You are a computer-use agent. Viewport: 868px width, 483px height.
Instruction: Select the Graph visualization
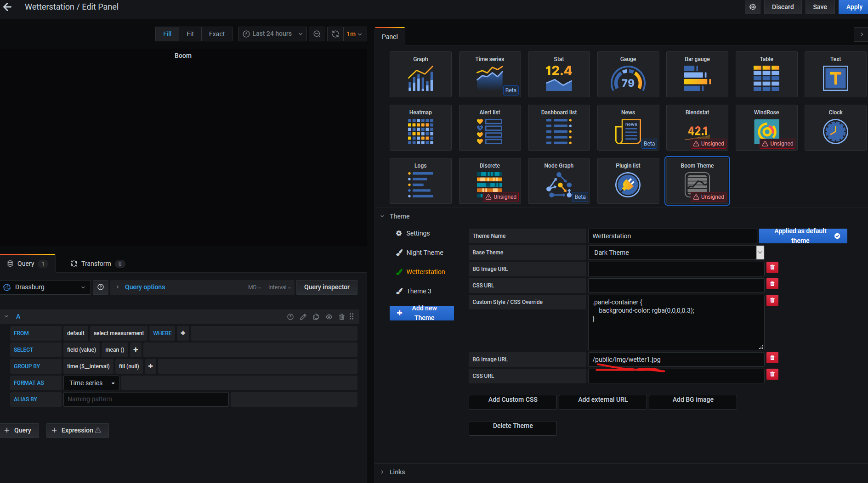click(420, 74)
